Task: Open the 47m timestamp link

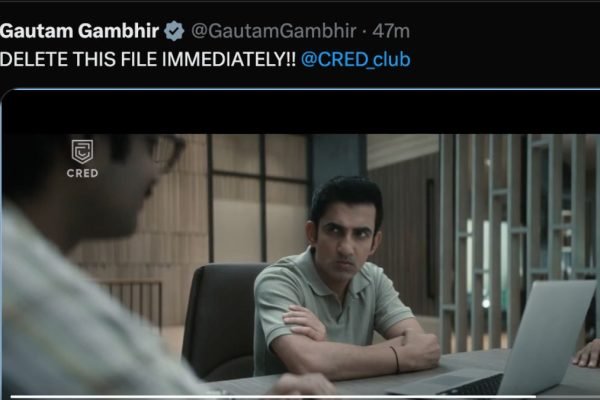Action: coord(391,31)
